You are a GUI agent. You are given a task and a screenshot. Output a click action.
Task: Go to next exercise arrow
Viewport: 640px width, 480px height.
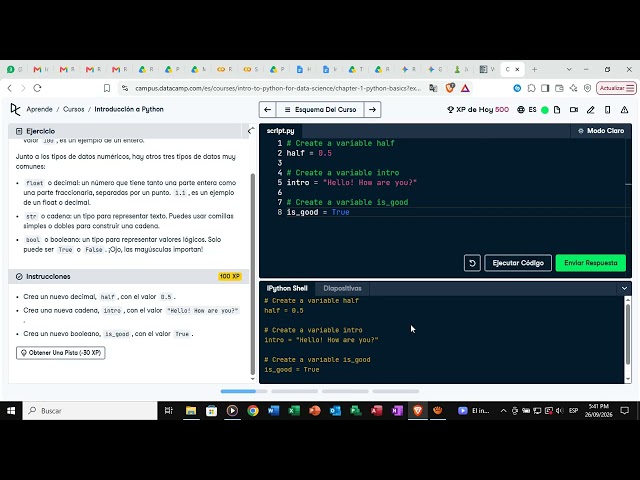tap(372, 109)
